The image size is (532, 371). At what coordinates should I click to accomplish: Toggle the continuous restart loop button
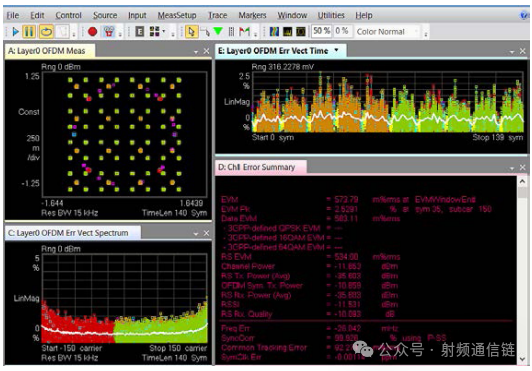point(46,32)
